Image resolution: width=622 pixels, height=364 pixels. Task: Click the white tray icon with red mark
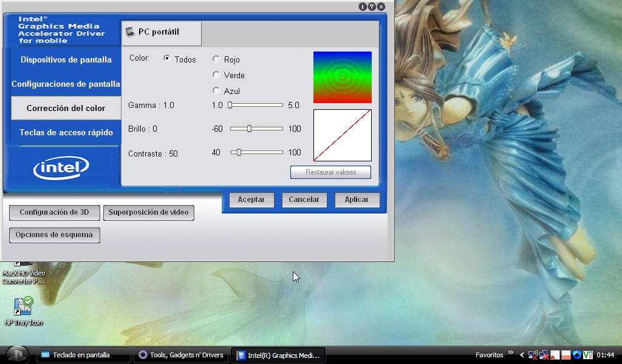click(555, 355)
